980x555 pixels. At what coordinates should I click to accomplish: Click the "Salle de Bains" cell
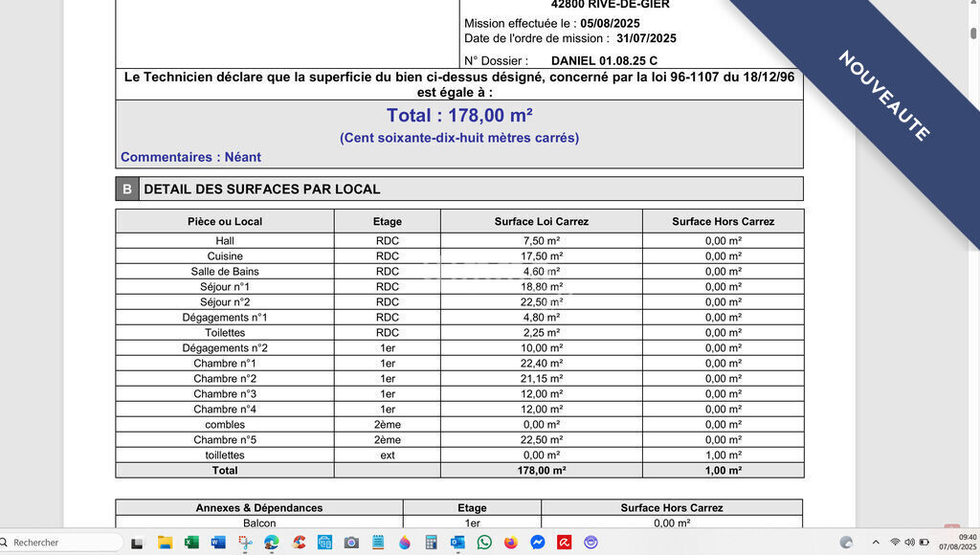pyautogui.click(x=225, y=271)
